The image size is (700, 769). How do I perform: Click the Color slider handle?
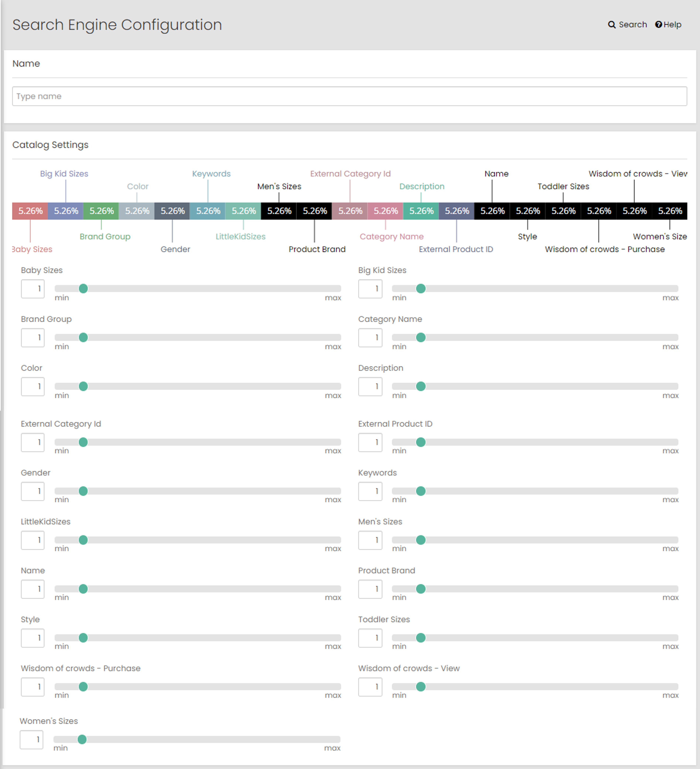[x=83, y=386]
